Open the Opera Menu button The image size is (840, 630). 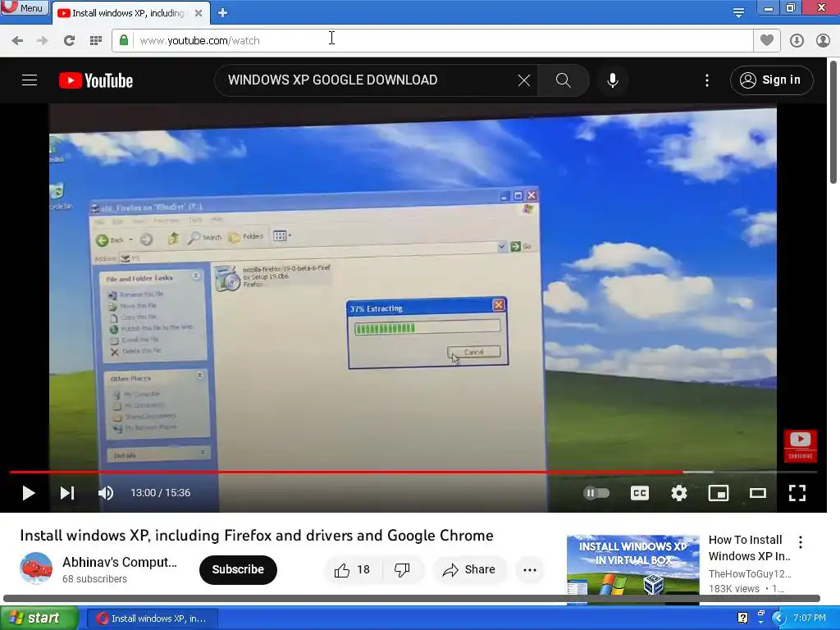[24, 7]
